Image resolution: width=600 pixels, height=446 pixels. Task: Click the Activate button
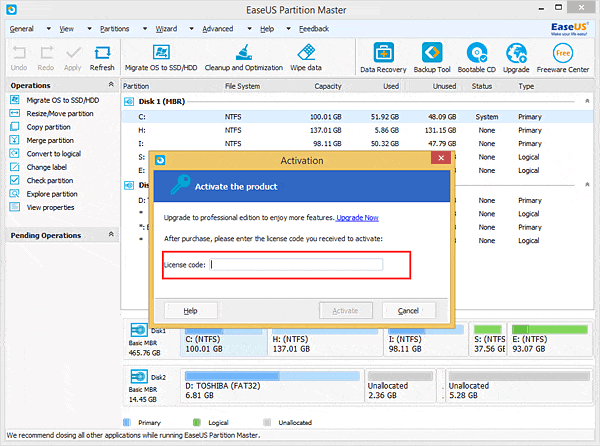(346, 311)
